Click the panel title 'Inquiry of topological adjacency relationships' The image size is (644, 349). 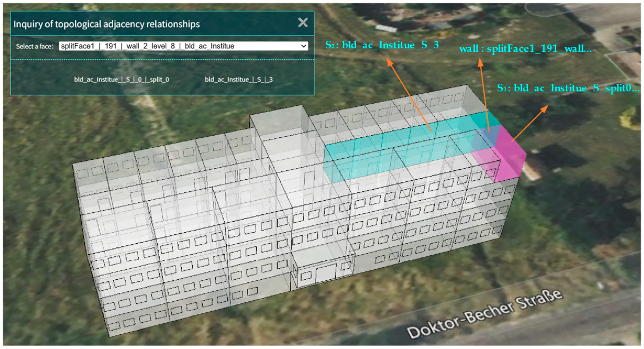coord(106,24)
